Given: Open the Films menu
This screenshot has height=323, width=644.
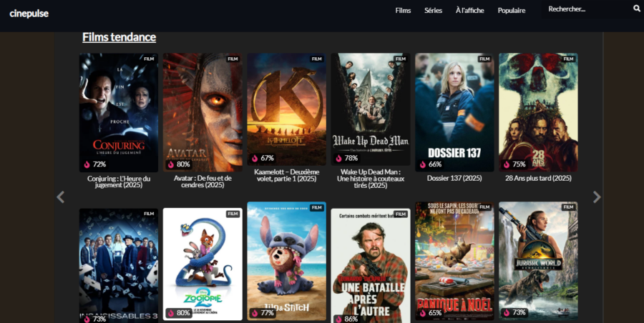Looking at the screenshot, I should click(404, 11).
